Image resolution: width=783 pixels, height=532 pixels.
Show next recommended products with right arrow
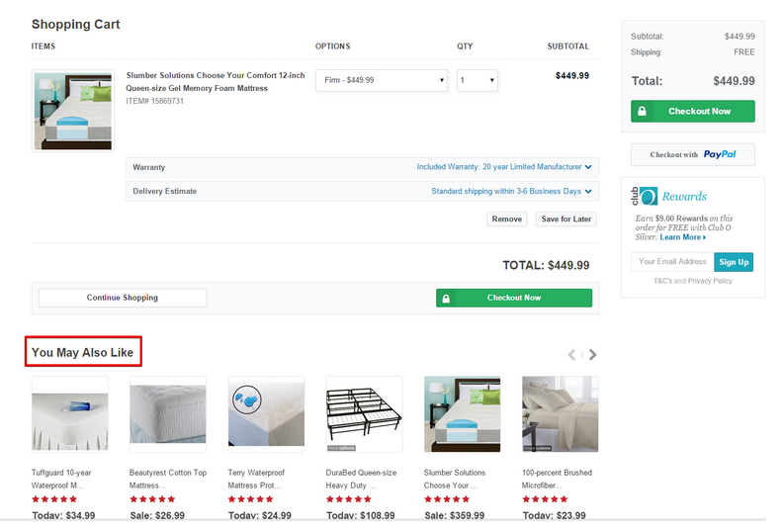[593, 354]
